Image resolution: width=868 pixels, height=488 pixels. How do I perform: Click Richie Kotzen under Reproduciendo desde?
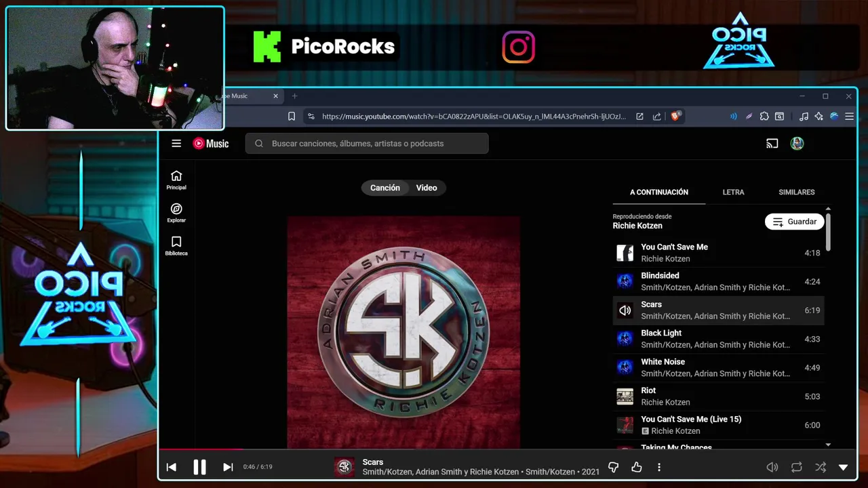(637, 226)
